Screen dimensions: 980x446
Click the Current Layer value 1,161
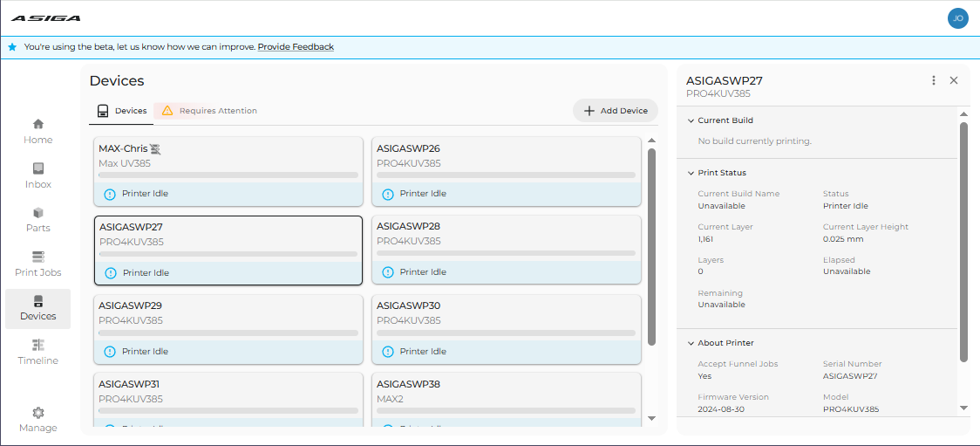(x=707, y=239)
